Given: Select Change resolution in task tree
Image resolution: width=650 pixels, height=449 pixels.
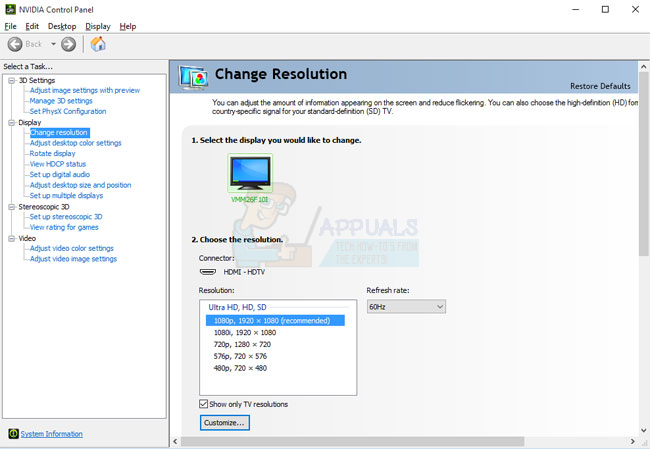Looking at the screenshot, I should click(59, 133).
